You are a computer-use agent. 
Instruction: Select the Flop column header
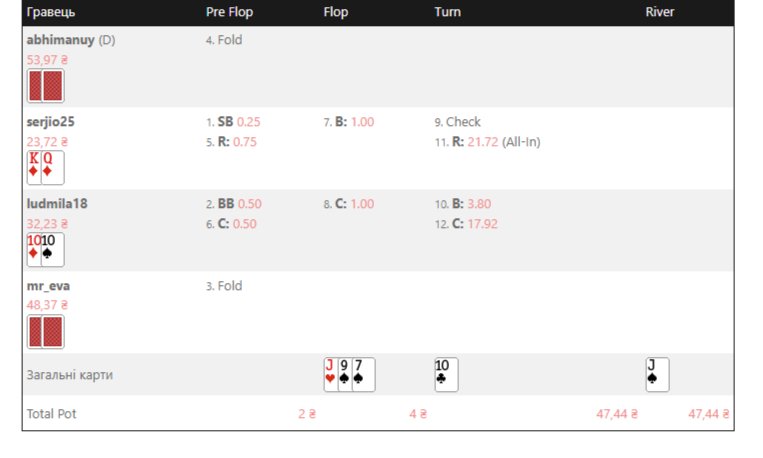[x=336, y=12]
